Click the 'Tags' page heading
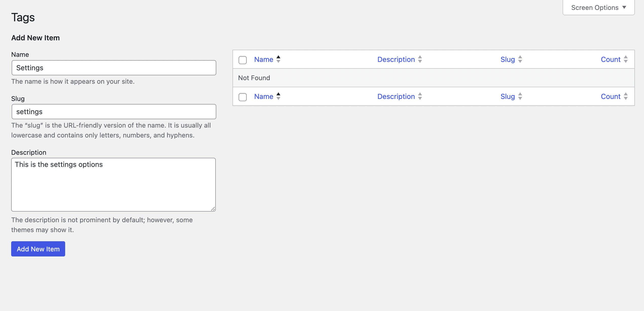This screenshot has width=644, height=311. click(23, 18)
